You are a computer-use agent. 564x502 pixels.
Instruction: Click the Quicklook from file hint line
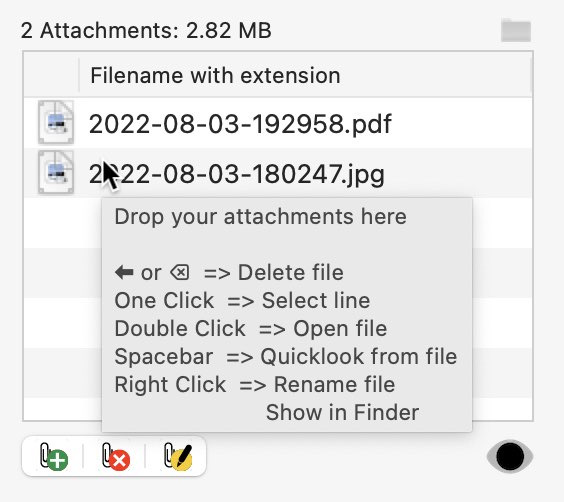pos(286,356)
